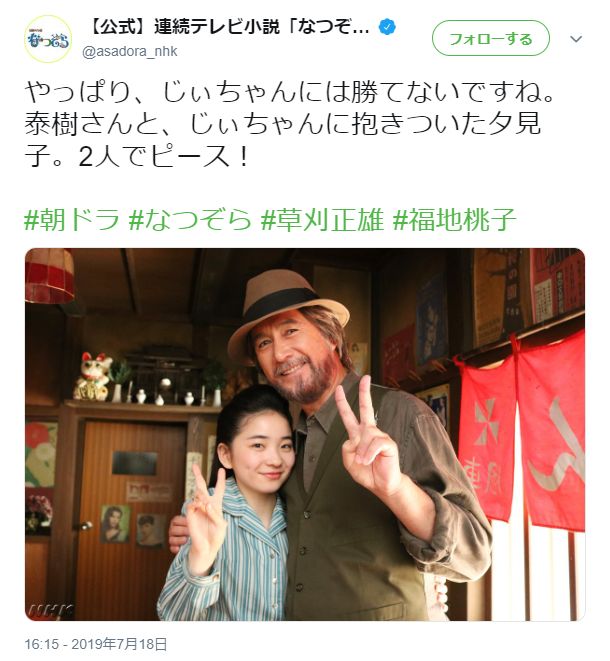Click the 16:15 - 2019年7月18日 timestamp
610x661 pixels.
click(x=96, y=645)
